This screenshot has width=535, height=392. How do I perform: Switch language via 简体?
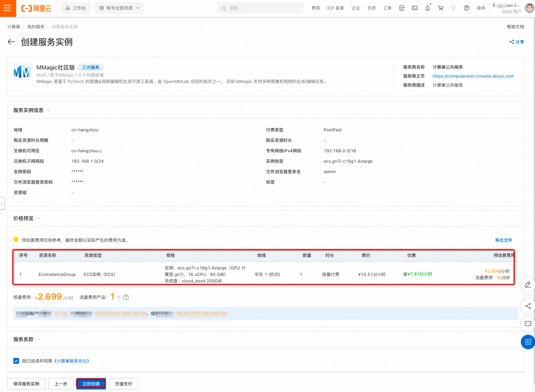tap(481, 8)
